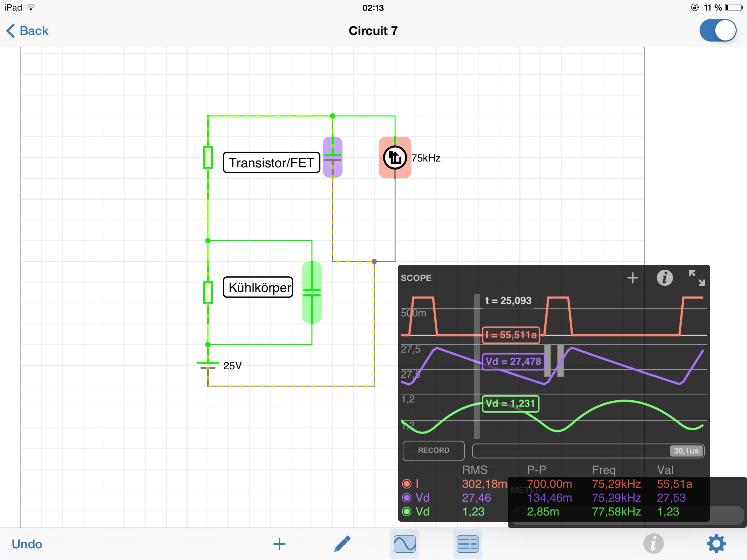This screenshot has width=747, height=560.
Task: Tap the RECORD button in scope
Action: tap(433, 451)
